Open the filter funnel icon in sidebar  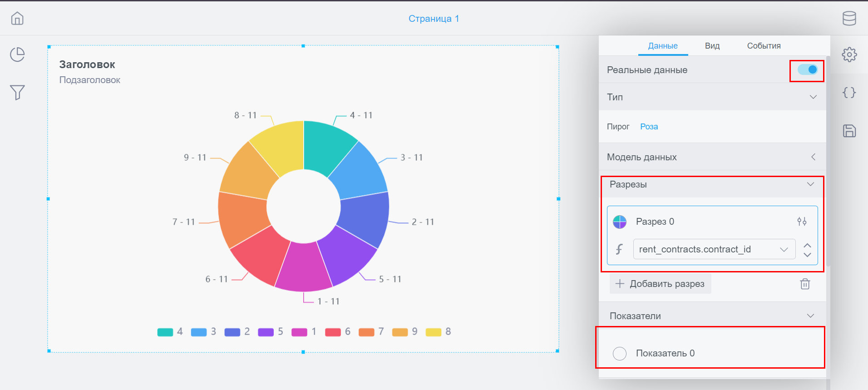[17, 93]
